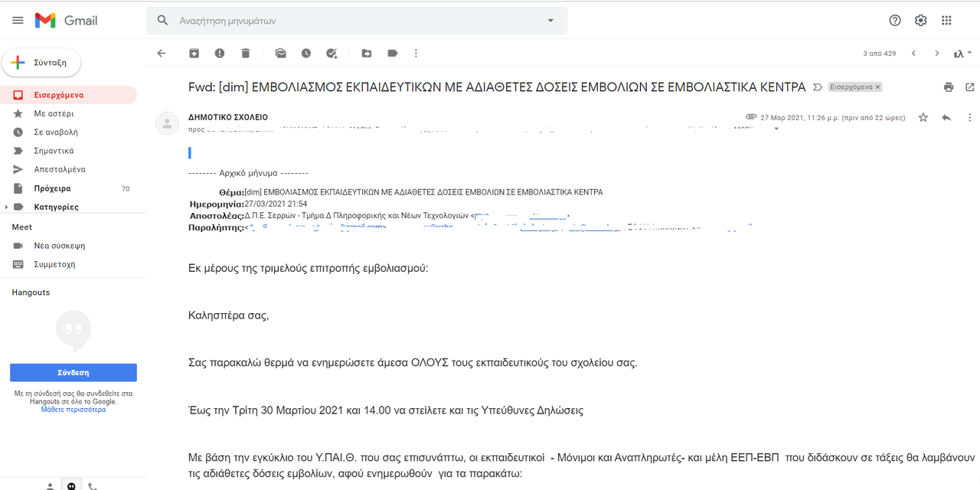Open Hangouts phone calls icon
Viewport: 980px width, 490px height.
click(x=93, y=485)
